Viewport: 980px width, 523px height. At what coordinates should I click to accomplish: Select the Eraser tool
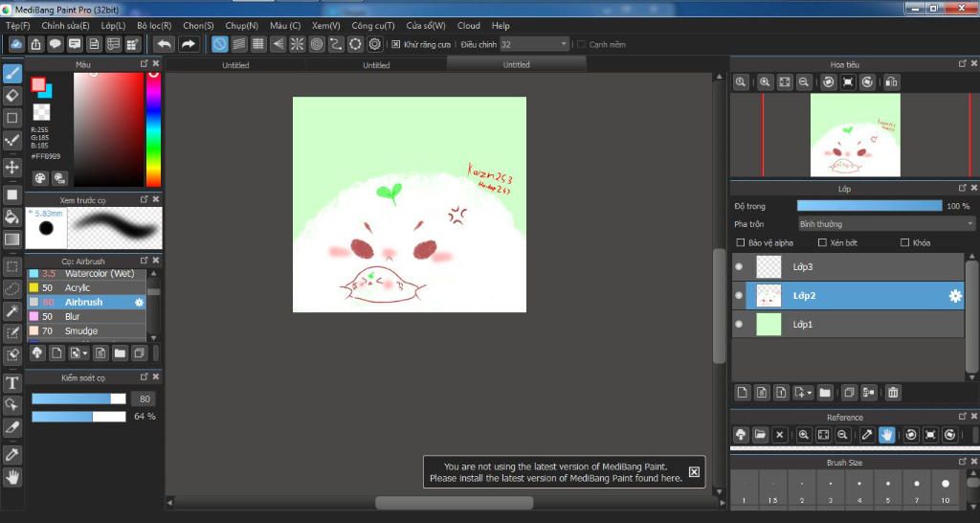(x=11, y=96)
